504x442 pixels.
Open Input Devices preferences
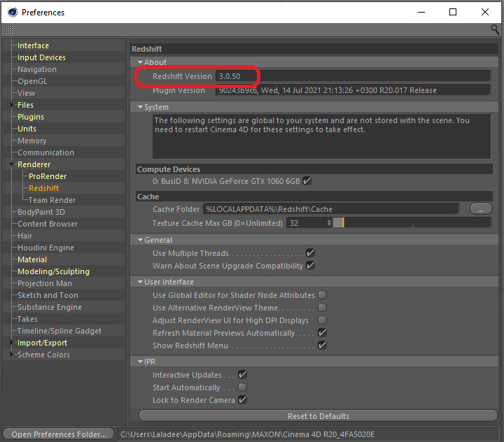tap(41, 57)
